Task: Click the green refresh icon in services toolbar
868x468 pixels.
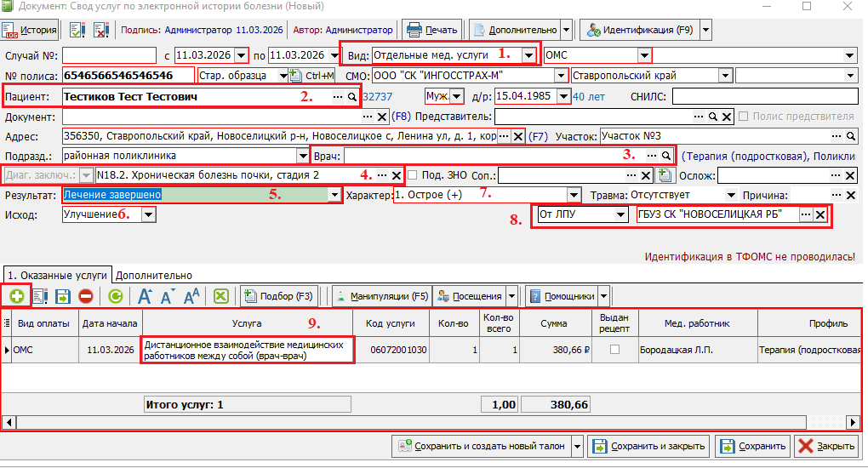Action: pos(115,296)
